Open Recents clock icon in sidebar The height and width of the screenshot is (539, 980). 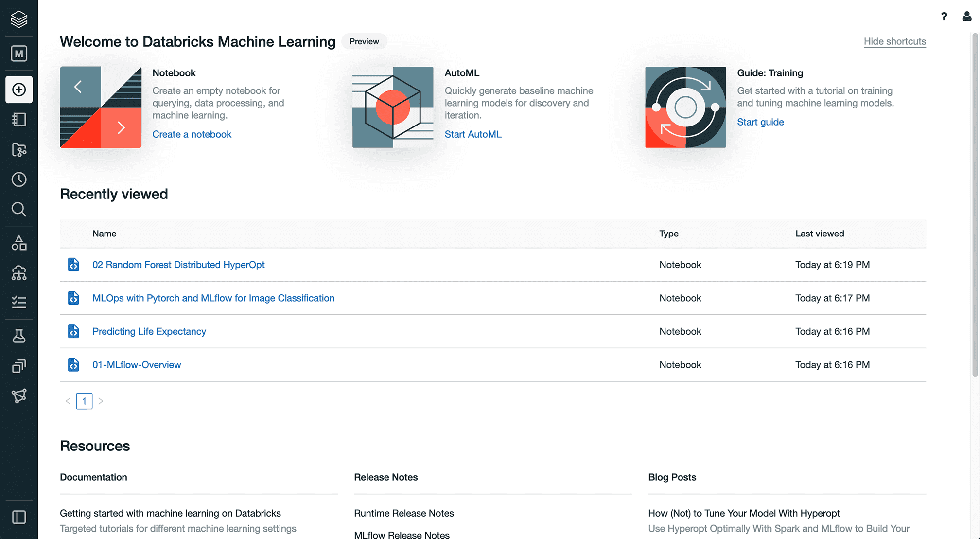[19, 180]
